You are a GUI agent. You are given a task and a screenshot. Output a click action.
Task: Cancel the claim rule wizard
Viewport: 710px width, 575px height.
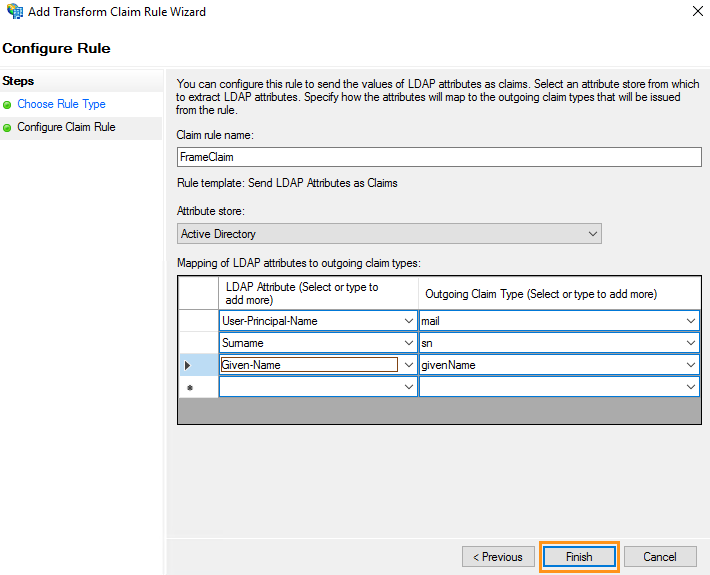660,557
